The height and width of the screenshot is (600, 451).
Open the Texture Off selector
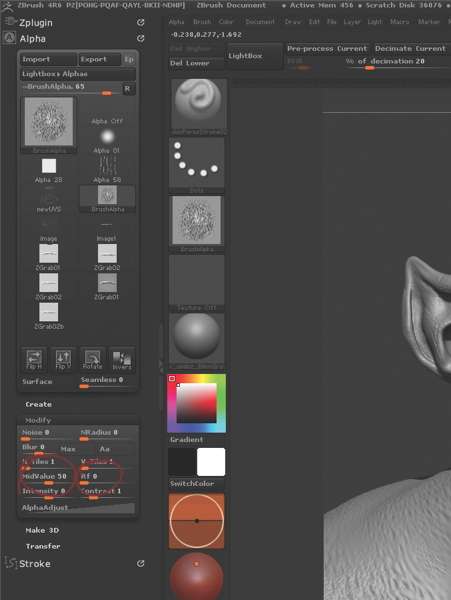click(x=197, y=283)
